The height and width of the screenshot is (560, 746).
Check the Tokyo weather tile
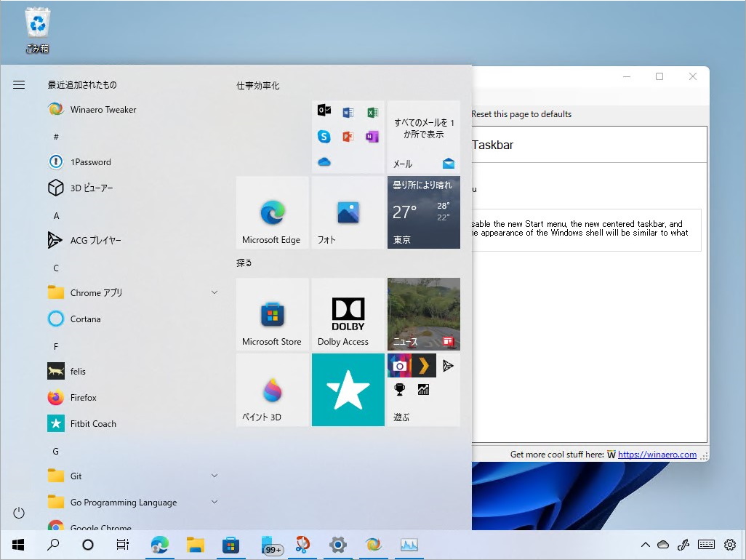point(423,212)
